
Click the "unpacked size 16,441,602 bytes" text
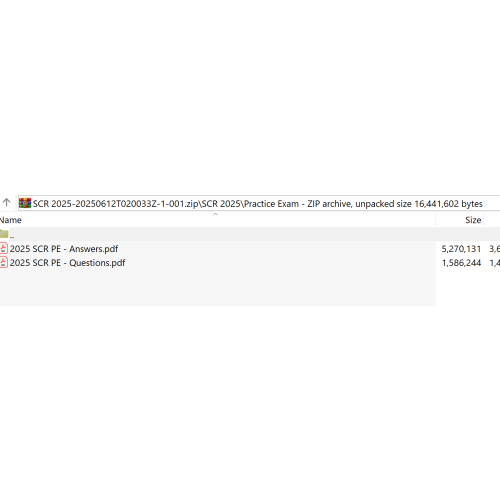click(419, 204)
